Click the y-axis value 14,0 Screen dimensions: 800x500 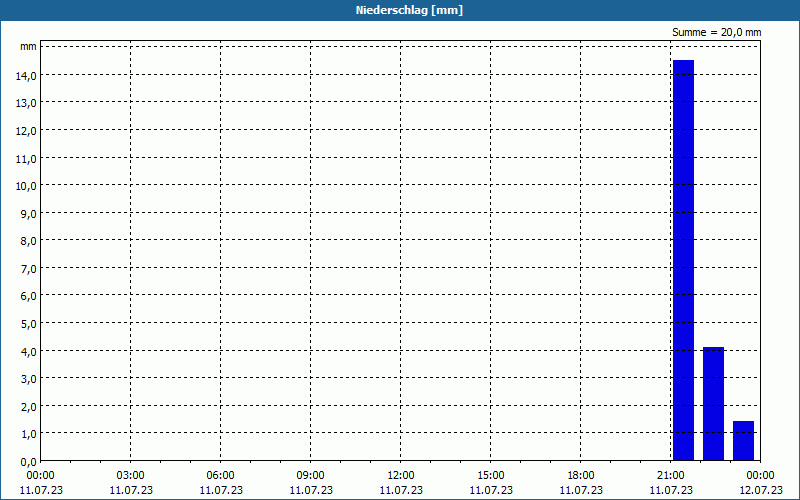(x=26, y=76)
